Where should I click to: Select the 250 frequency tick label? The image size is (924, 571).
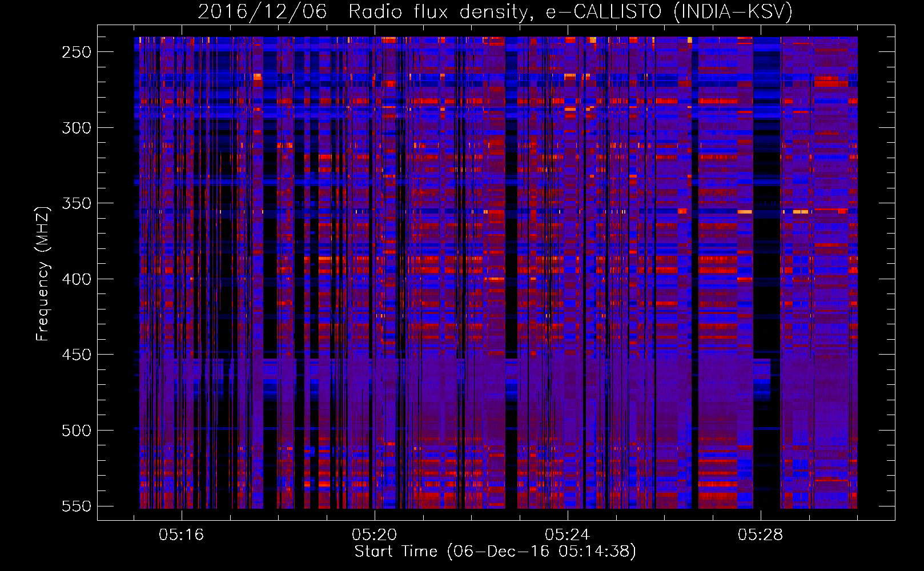click(77, 52)
